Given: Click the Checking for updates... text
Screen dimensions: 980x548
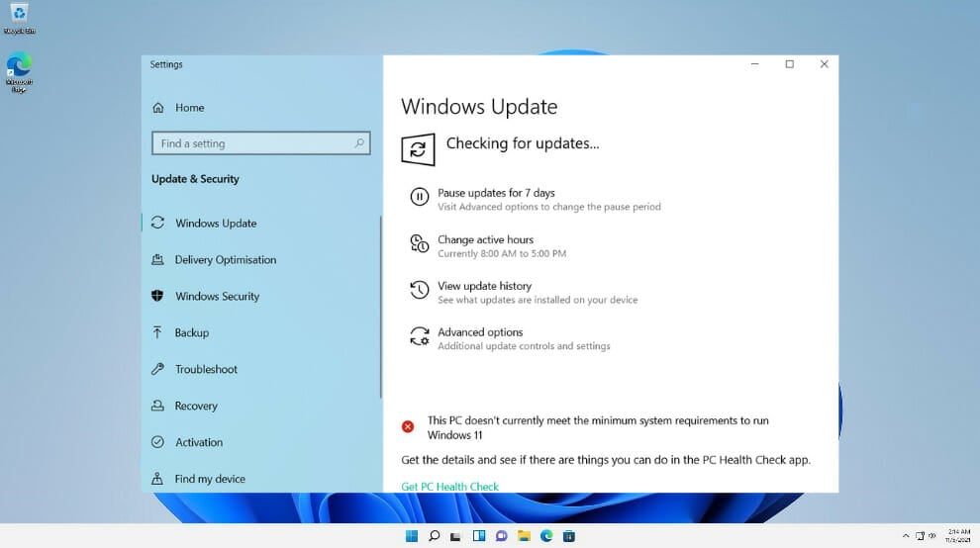Looking at the screenshot, I should (523, 143).
